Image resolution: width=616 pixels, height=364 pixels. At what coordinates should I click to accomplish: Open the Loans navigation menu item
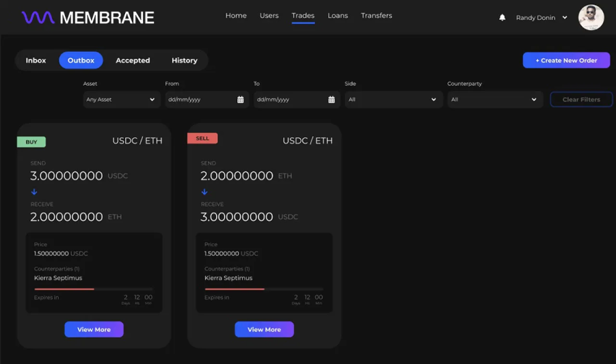337,16
